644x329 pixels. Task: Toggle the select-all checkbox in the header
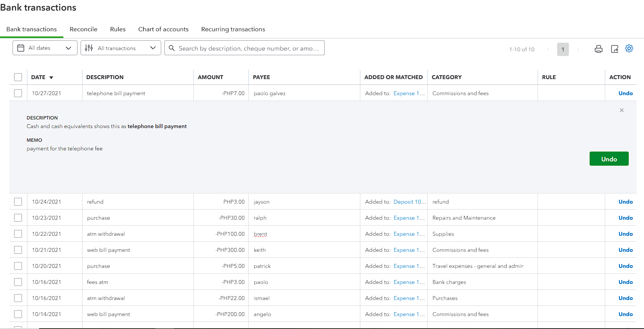tap(18, 77)
